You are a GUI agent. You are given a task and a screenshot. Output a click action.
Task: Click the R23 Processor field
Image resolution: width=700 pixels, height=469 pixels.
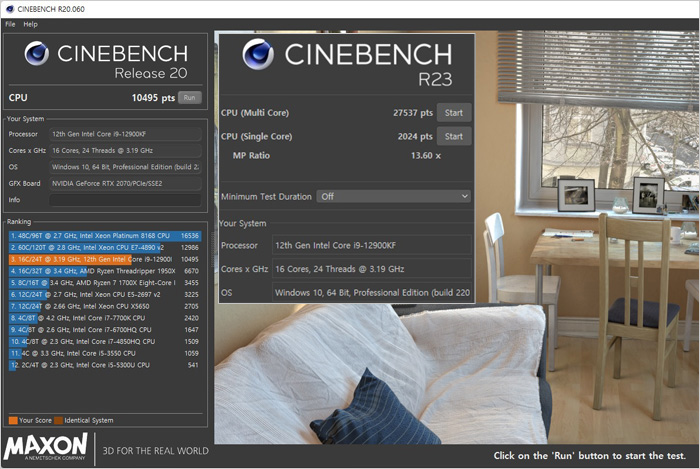371,245
